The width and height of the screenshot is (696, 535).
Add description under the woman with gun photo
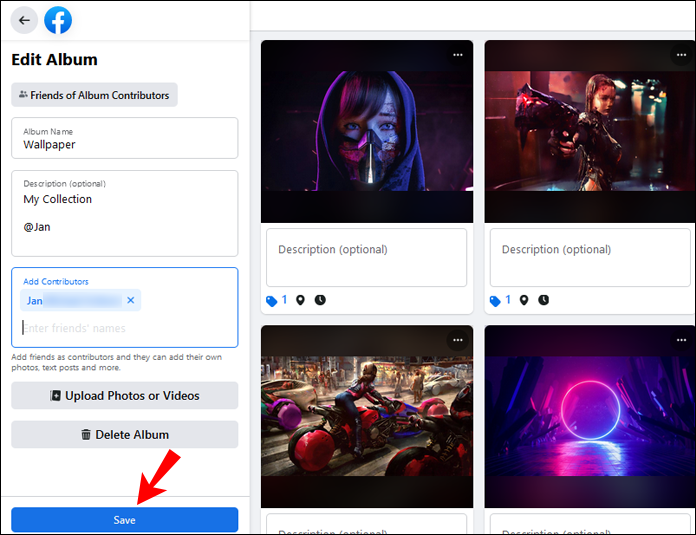click(x=590, y=258)
